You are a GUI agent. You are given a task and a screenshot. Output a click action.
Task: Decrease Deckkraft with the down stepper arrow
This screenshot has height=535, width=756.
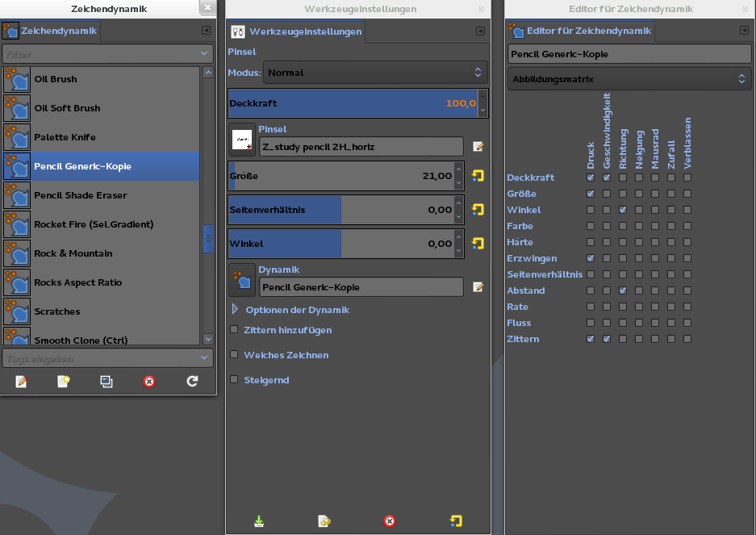(x=482, y=111)
